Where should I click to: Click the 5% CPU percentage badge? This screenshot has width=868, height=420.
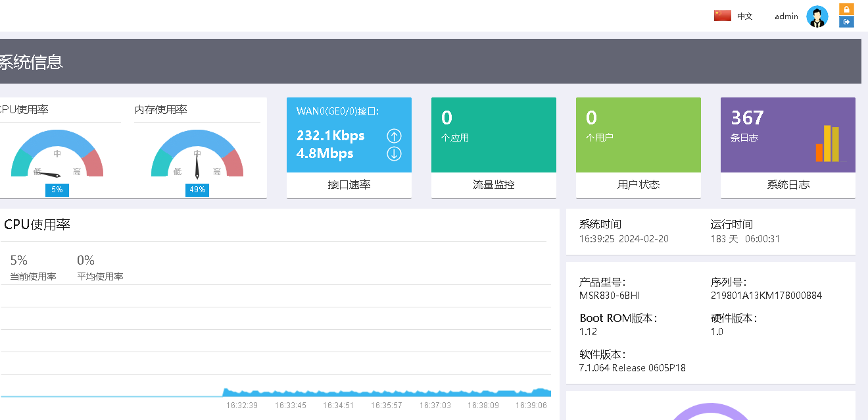coord(57,190)
